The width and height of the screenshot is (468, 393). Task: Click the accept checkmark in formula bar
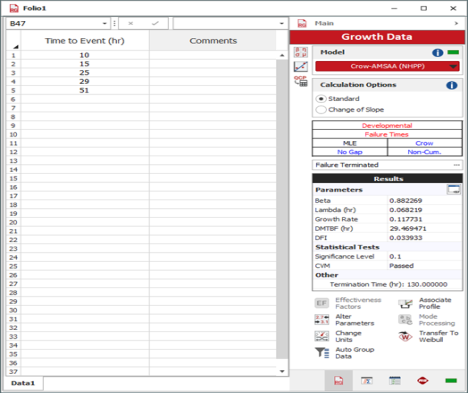coord(155,23)
